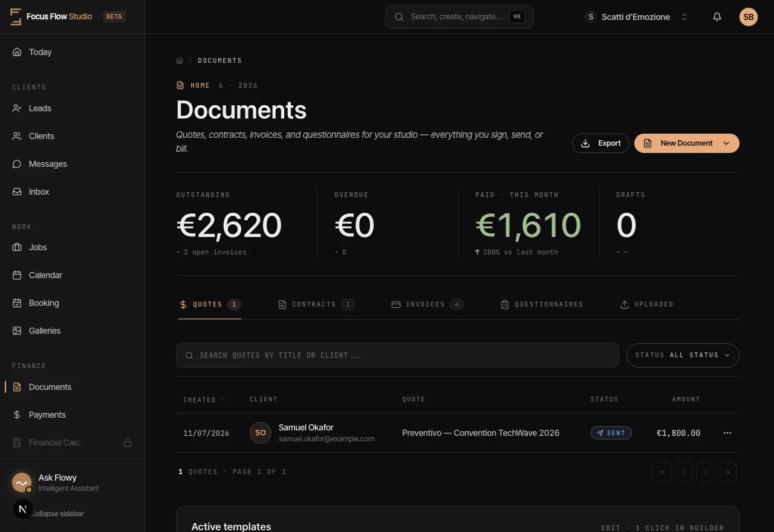Screen dimensions: 774x532
Task: Open the SB user avatar menu
Action: [x=749, y=17]
